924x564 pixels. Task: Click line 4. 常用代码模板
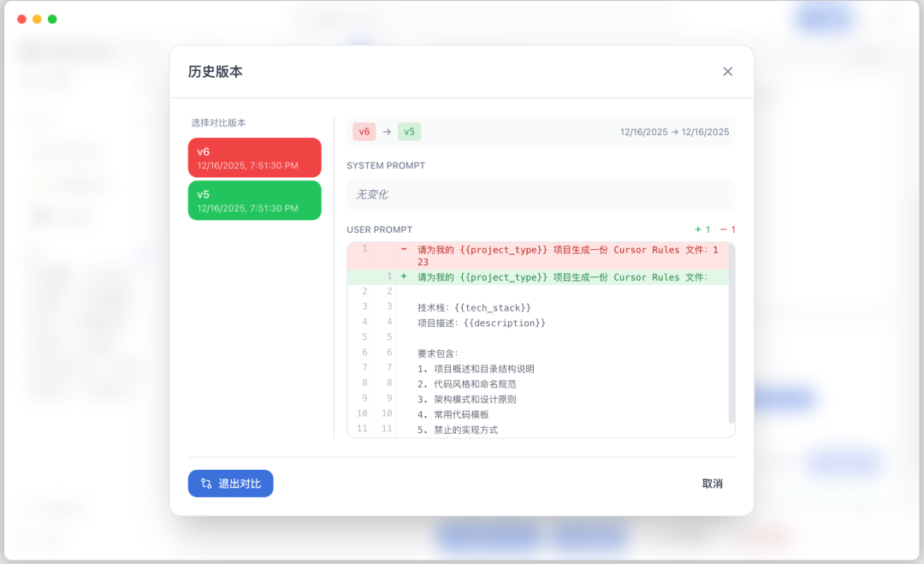pyautogui.click(x=453, y=415)
